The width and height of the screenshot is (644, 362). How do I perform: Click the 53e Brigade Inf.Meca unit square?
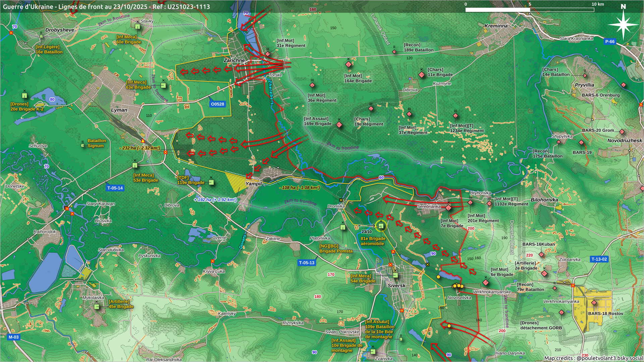(x=135, y=165)
